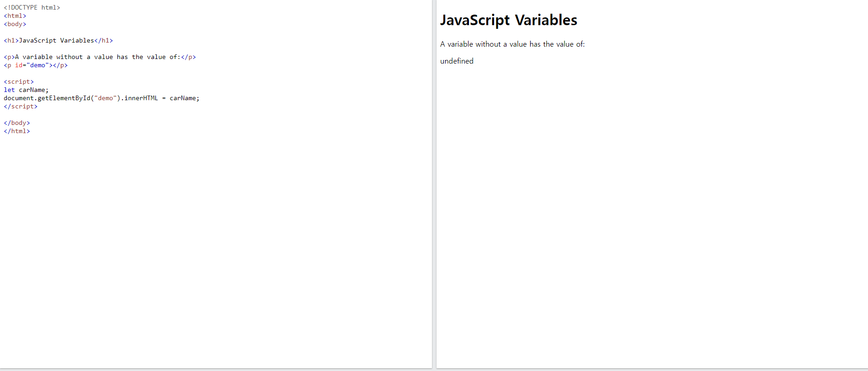Image resolution: width=868 pixels, height=371 pixels.
Task: Click the closing </html> tag line
Action: [x=17, y=131]
